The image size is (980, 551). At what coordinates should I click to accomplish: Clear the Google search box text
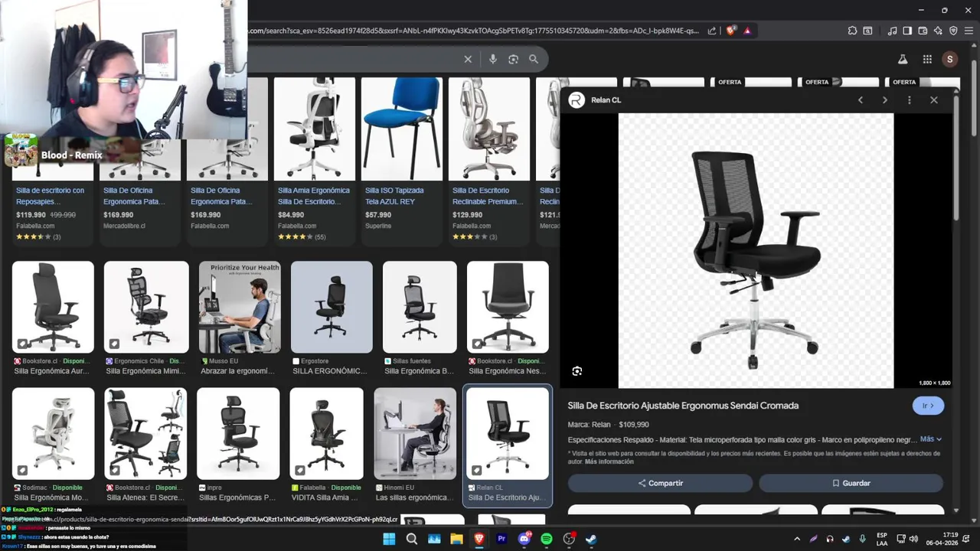tap(468, 59)
